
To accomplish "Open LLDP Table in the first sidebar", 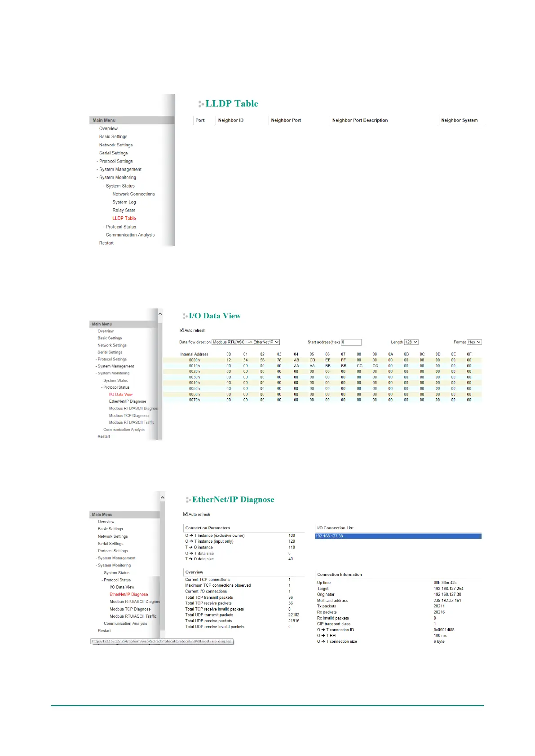I will pos(124,218).
